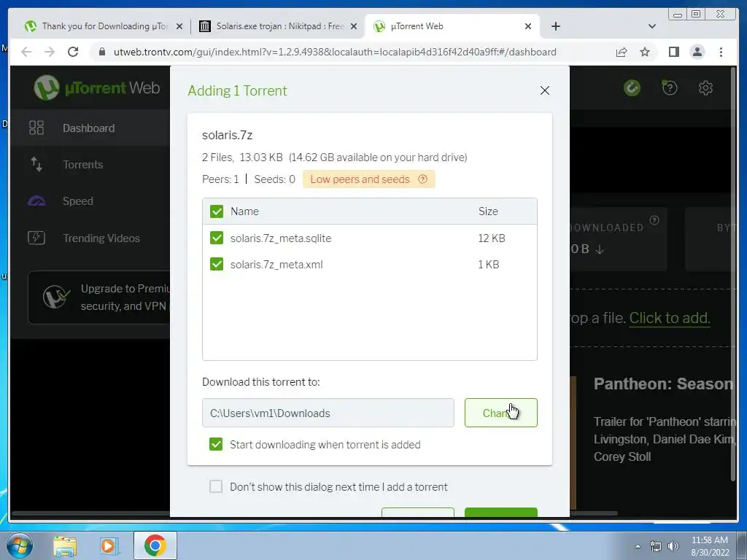The image size is (747, 560).
Task: Open the Windows Start menu
Action: point(20,545)
